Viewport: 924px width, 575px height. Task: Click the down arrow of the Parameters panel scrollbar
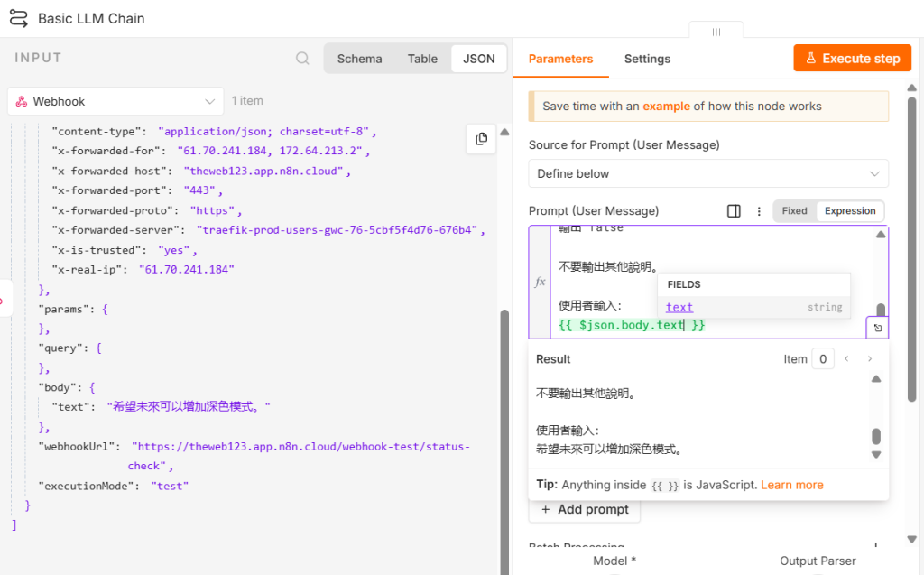(x=911, y=539)
